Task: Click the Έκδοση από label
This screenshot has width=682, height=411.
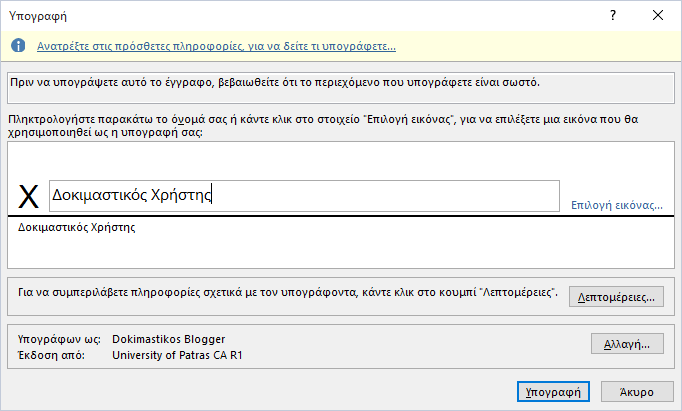Action: pos(51,355)
